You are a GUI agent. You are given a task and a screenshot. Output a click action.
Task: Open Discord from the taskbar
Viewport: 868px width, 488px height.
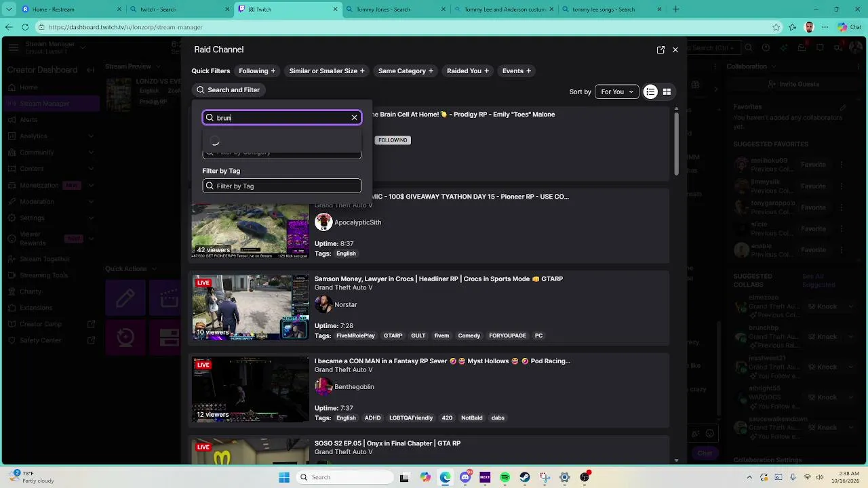point(465,477)
